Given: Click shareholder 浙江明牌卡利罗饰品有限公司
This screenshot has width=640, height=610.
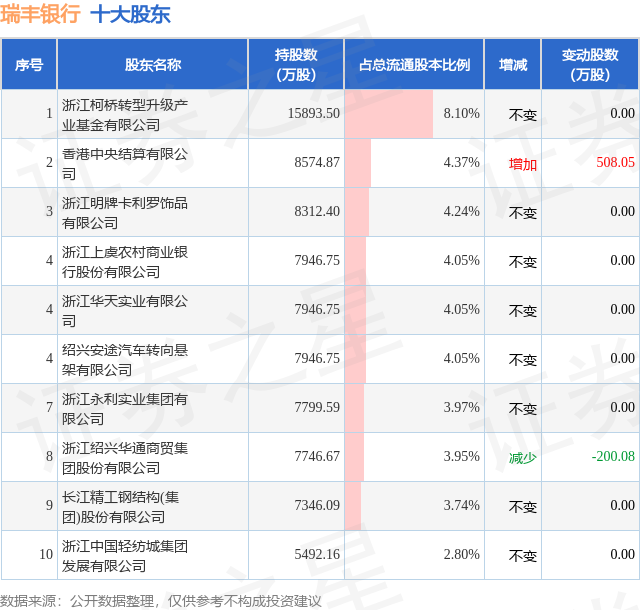Looking at the screenshot, I should [x=125, y=213].
